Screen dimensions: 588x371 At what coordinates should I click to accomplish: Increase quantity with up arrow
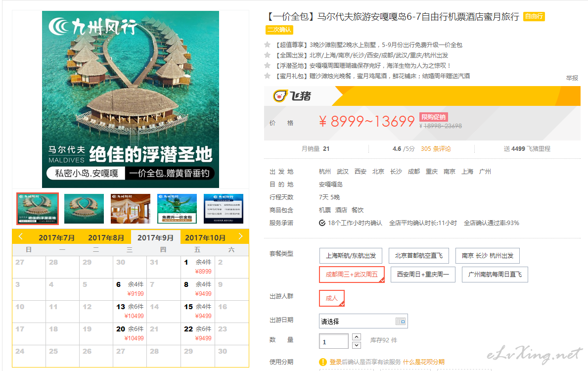[356, 337]
